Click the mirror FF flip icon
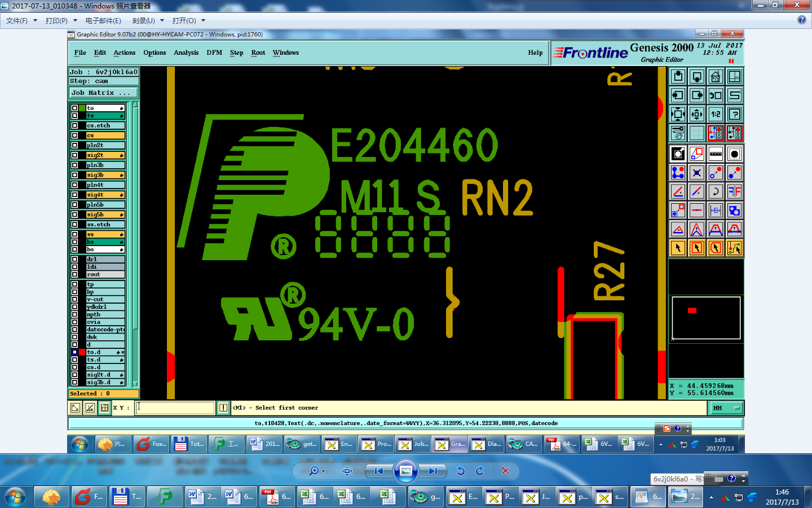 pos(734,191)
